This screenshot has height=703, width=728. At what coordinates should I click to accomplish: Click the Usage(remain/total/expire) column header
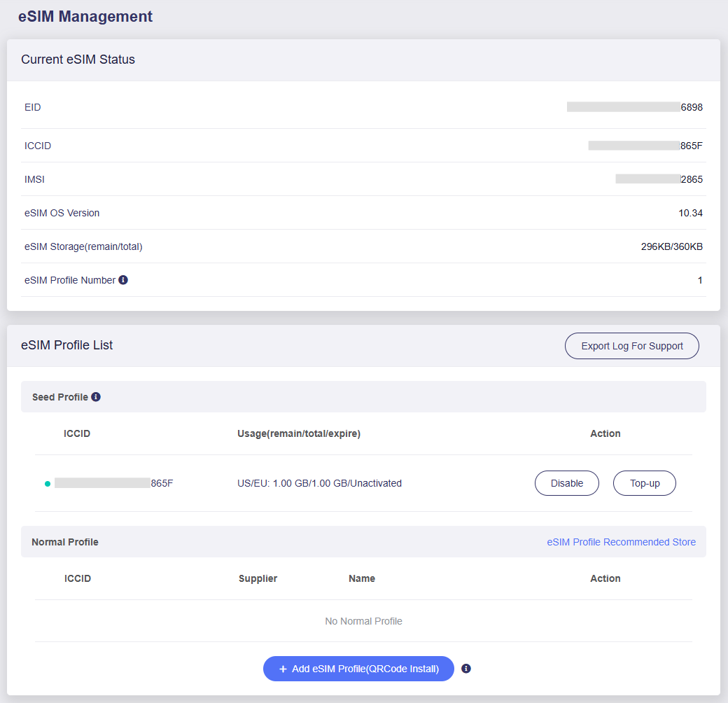pos(298,433)
